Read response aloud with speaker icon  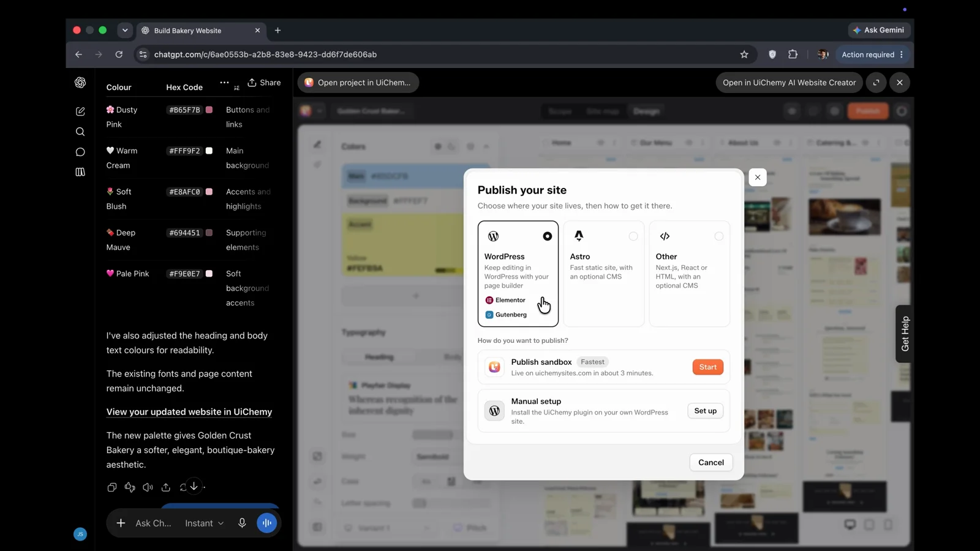pos(148,487)
